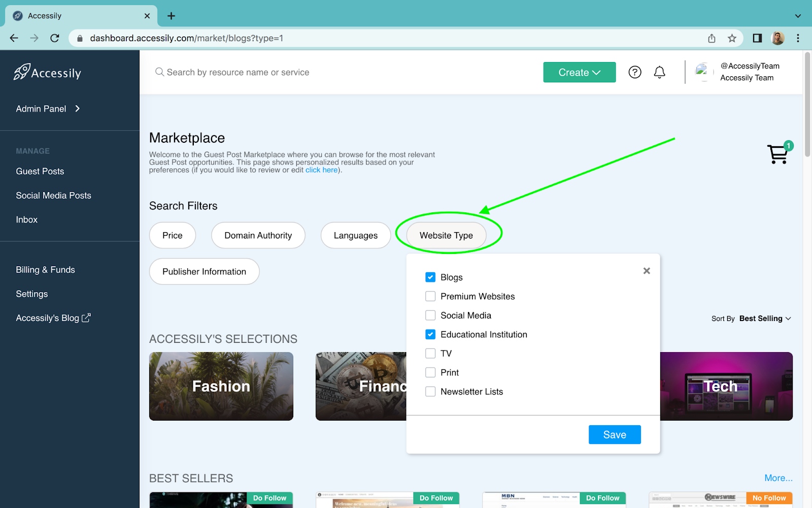Click the tab search chevron in Chrome
812x508 pixels.
(x=798, y=16)
